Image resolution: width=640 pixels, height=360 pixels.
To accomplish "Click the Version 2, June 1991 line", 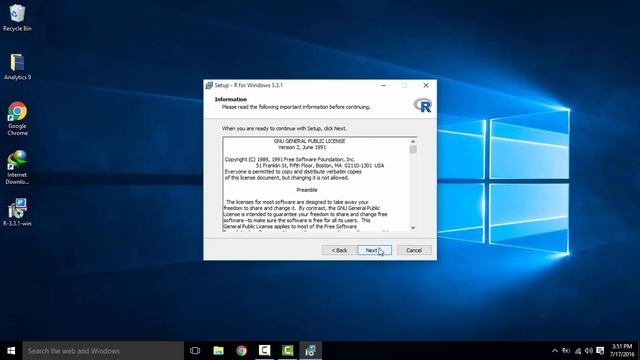I will point(302,147).
